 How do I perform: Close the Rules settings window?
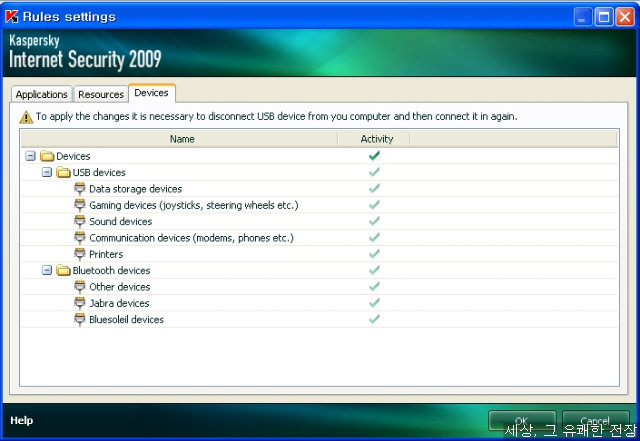(625, 17)
